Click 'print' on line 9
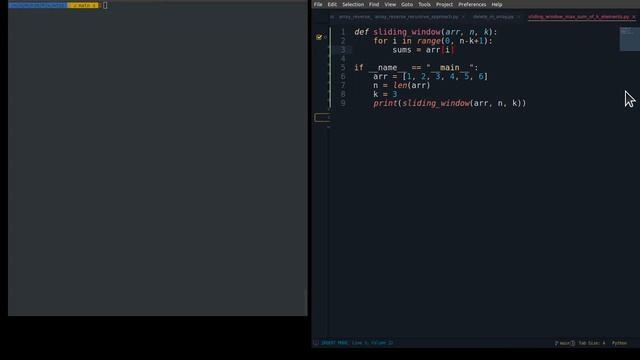This screenshot has width=640, height=360. tap(385, 103)
